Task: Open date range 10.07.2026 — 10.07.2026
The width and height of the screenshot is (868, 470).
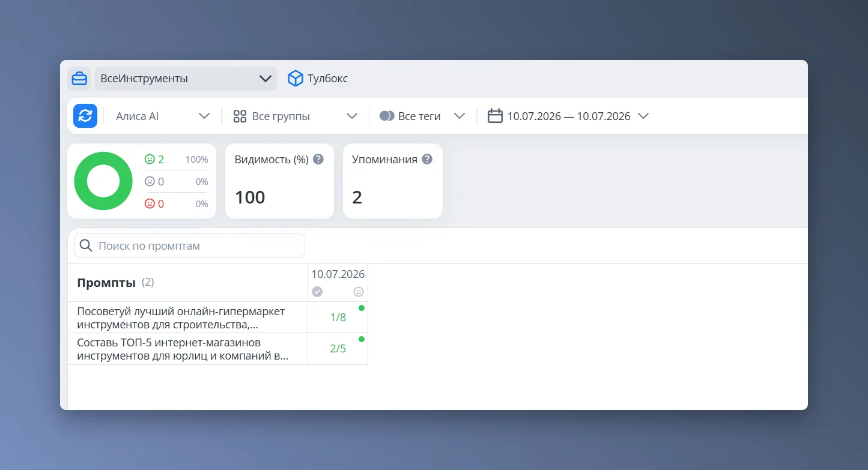Action: click(568, 116)
